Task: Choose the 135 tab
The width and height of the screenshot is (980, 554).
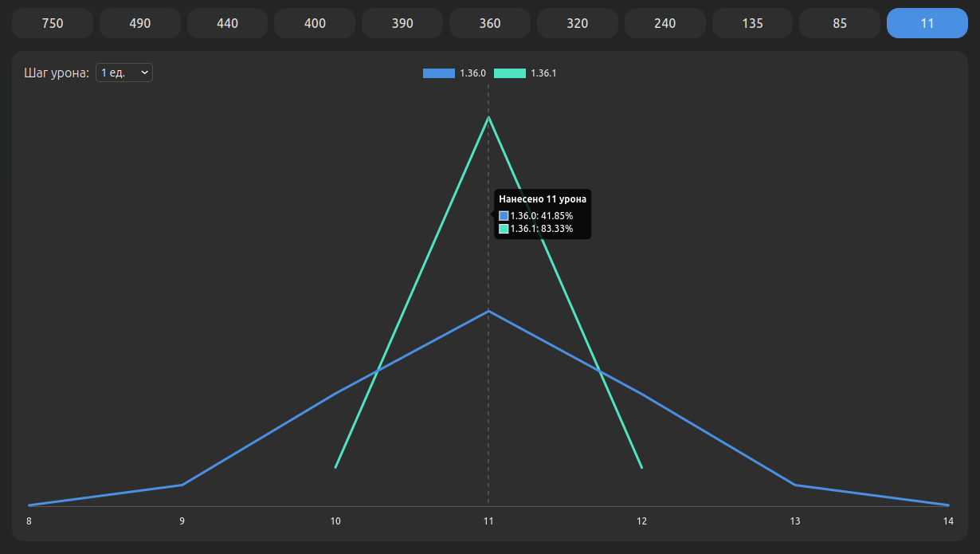Action: pyautogui.click(x=752, y=23)
